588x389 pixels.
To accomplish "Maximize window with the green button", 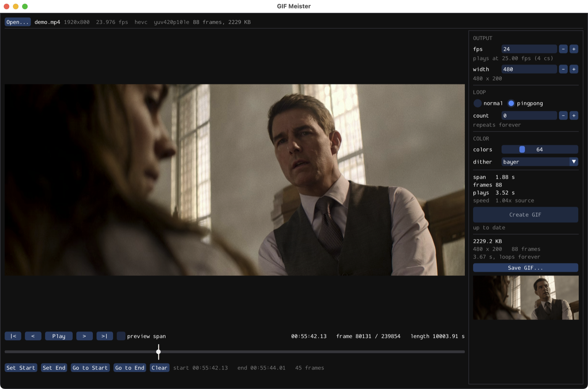I will pyautogui.click(x=25, y=6).
